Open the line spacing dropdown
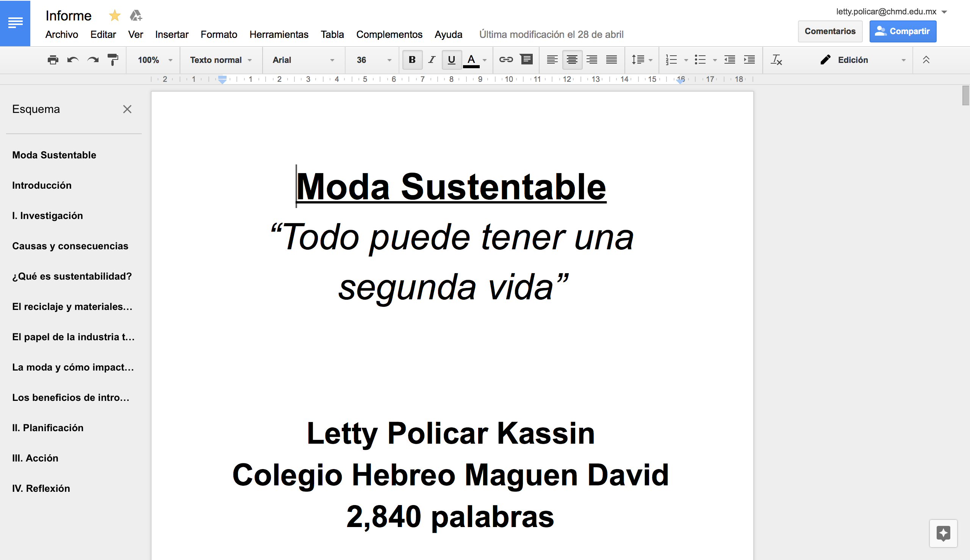This screenshot has height=560, width=970. point(641,59)
